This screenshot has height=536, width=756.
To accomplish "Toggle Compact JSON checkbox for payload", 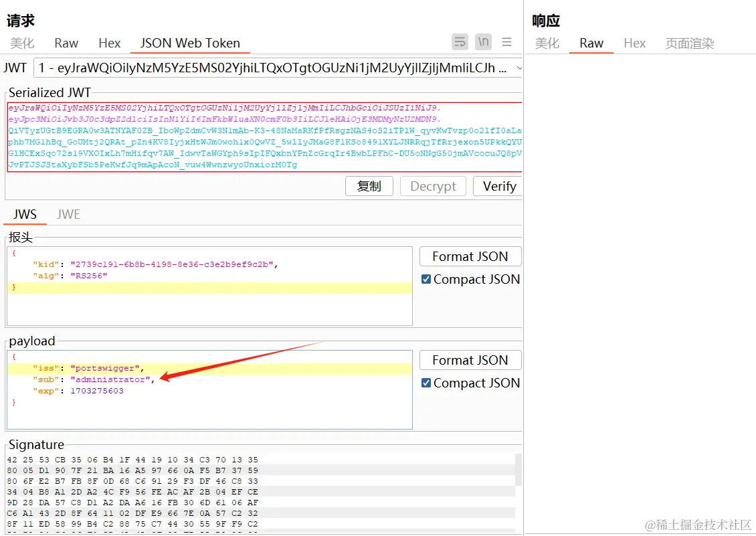I will [x=426, y=383].
